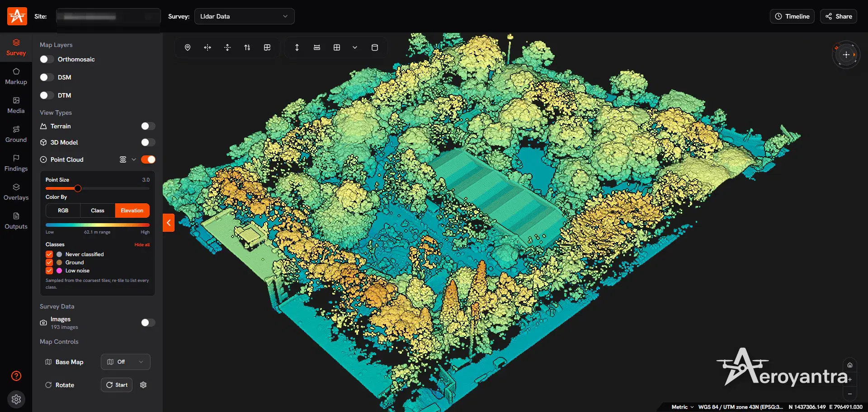The image size is (868, 412).
Task: Select the horizontal flip move tool
Action: click(208, 47)
